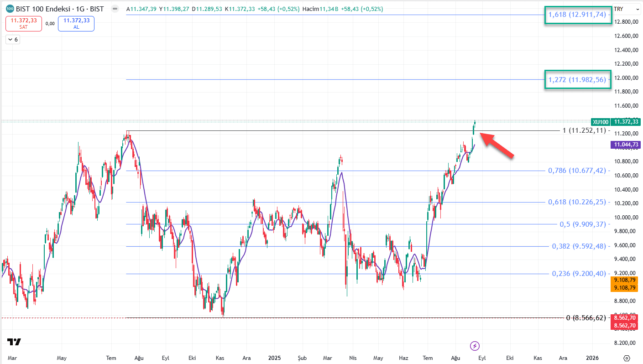Click the TradingView logo

tap(14, 342)
